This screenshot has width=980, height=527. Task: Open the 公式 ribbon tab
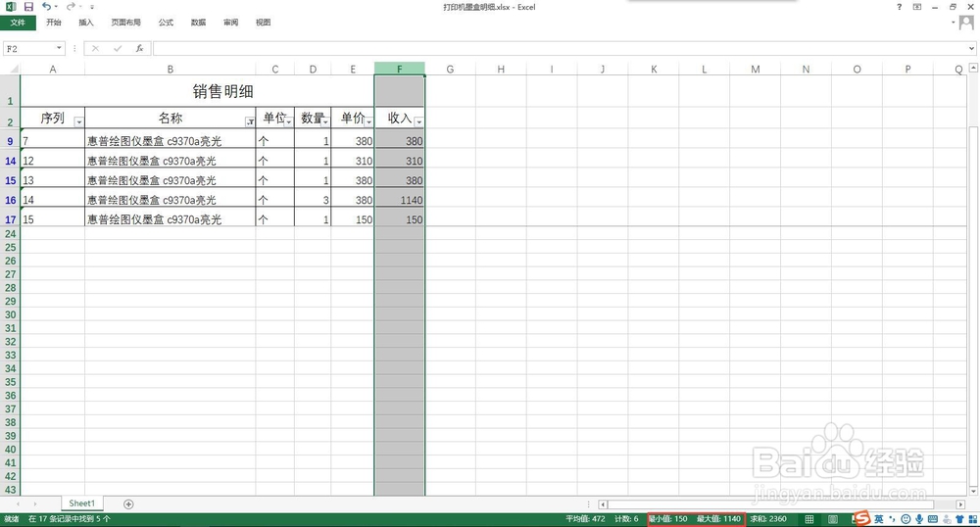pyautogui.click(x=166, y=23)
